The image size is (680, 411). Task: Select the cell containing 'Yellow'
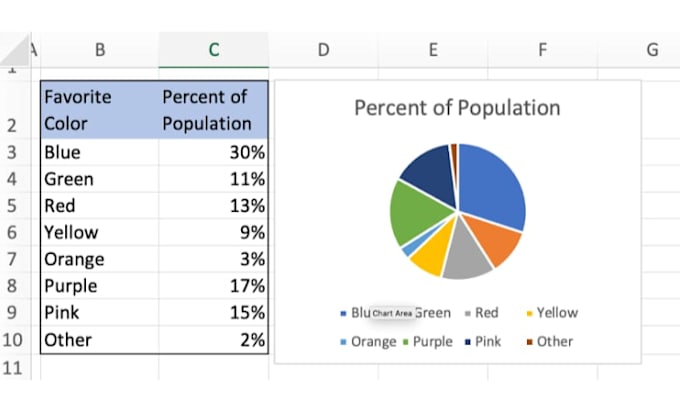click(100, 232)
